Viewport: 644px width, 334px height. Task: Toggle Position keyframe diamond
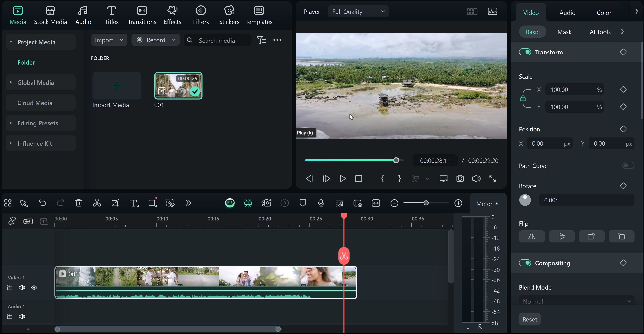623,129
